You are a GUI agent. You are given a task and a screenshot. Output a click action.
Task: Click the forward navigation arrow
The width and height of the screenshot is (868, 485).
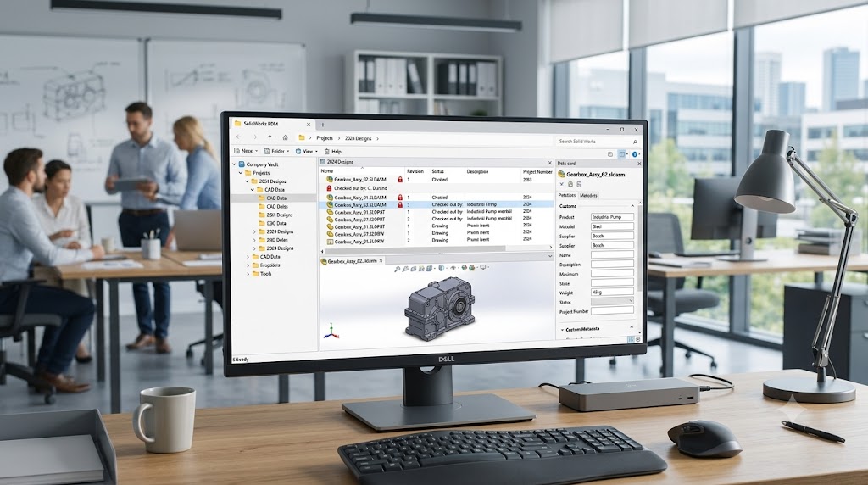coord(254,137)
